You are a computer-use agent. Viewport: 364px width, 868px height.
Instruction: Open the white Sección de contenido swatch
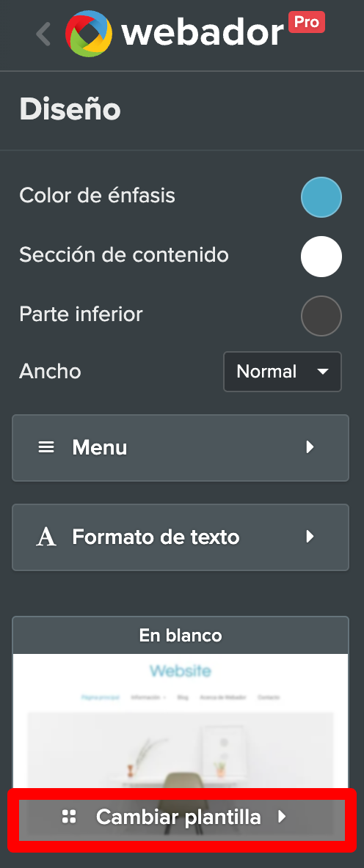[321, 257]
